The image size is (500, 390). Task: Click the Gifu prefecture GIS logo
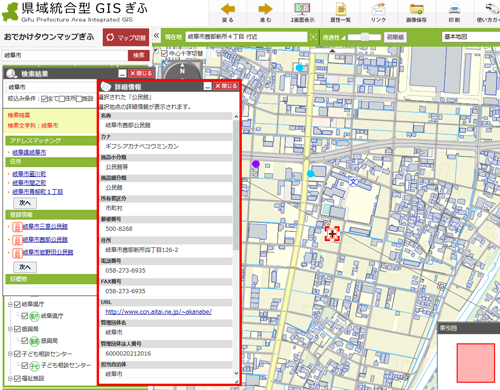point(10,12)
